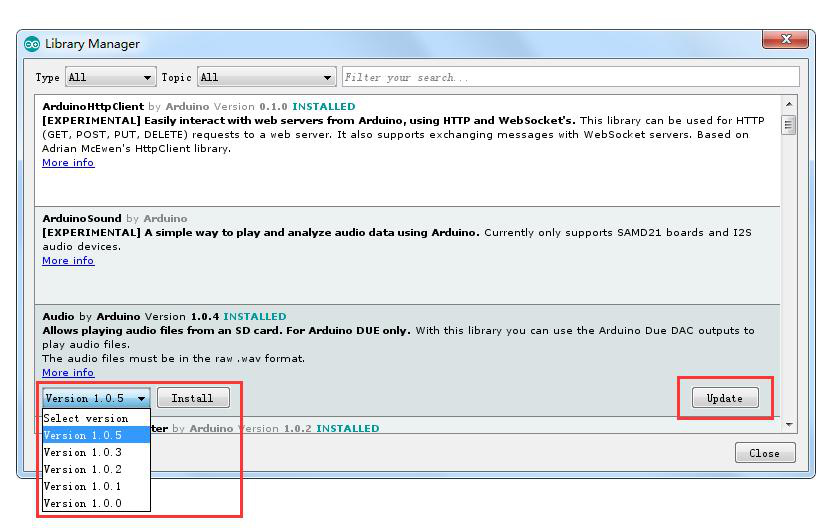
Task: Click the Library Manager window title
Action: 92,44
